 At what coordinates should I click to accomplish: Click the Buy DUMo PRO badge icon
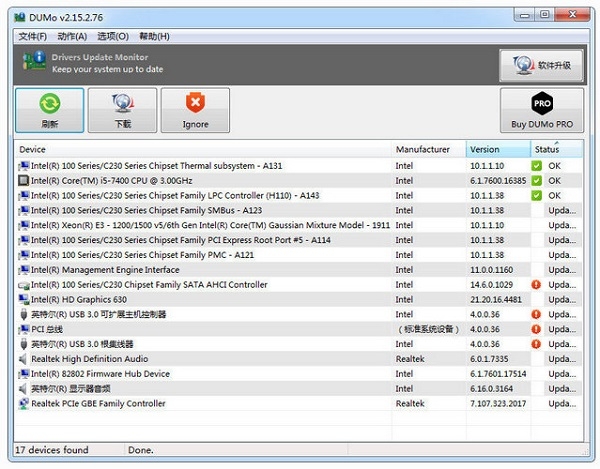pyautogui.click(x=541, y=103)
